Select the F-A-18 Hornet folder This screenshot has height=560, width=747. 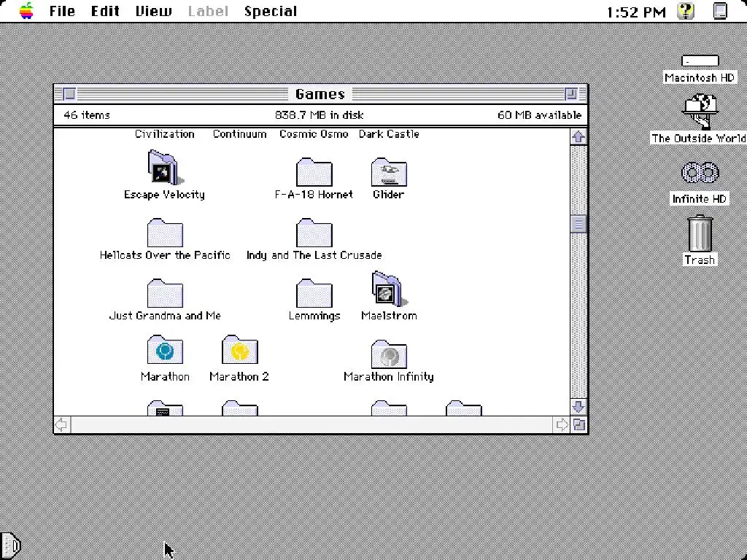tap(314, 172)
